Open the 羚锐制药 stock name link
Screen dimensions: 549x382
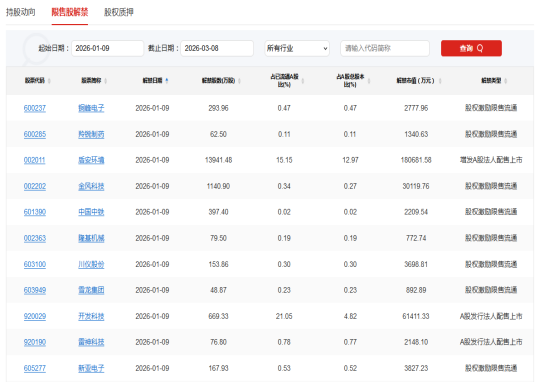tap(91, 134)
